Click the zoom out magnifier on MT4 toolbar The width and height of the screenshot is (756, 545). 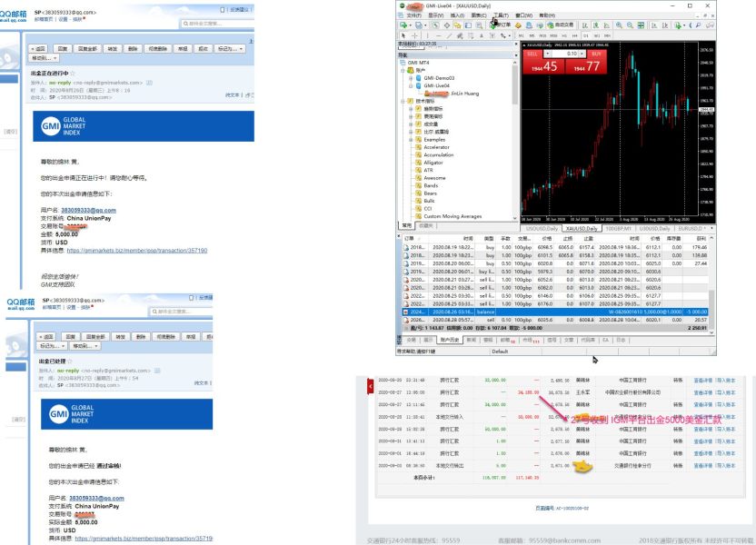[630, 25]
